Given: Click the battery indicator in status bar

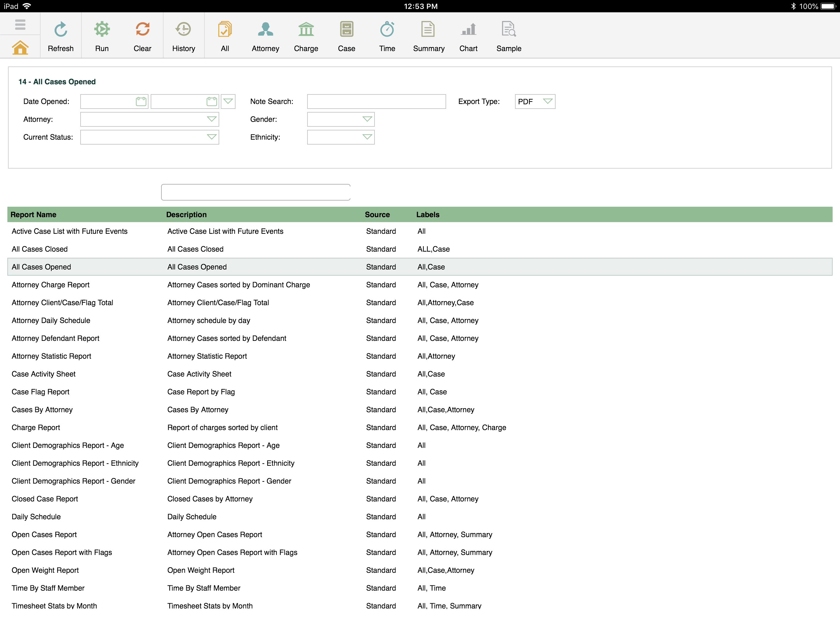Looking at the screenshot, I should tap(828, 6).
